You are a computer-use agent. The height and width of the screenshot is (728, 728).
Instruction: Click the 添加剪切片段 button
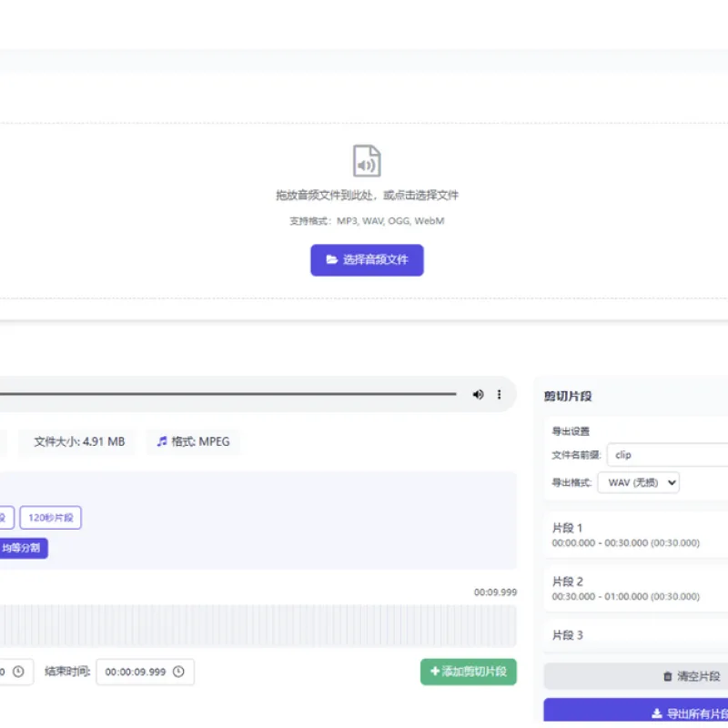[468, 672]
